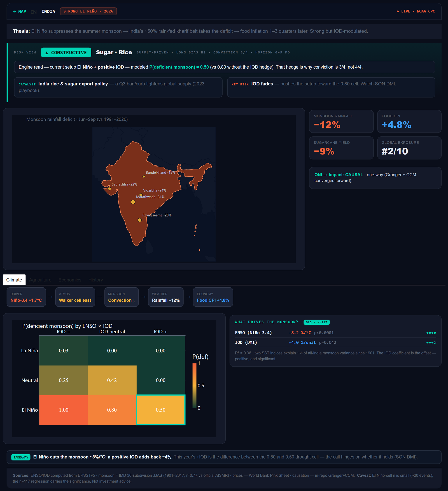Image resolution: width=448 pixels, height=491 pixels.
Task: Click the Monsoon Convection chip
Action: (122, 297)
